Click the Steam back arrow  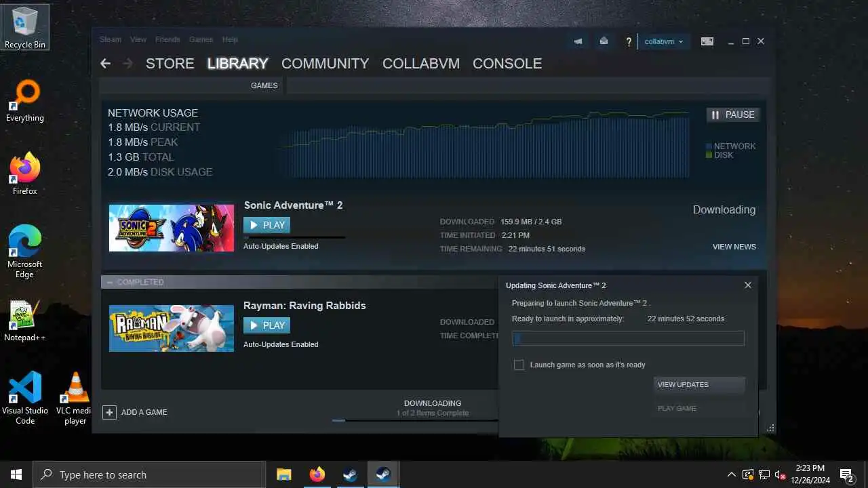(105, 63)
